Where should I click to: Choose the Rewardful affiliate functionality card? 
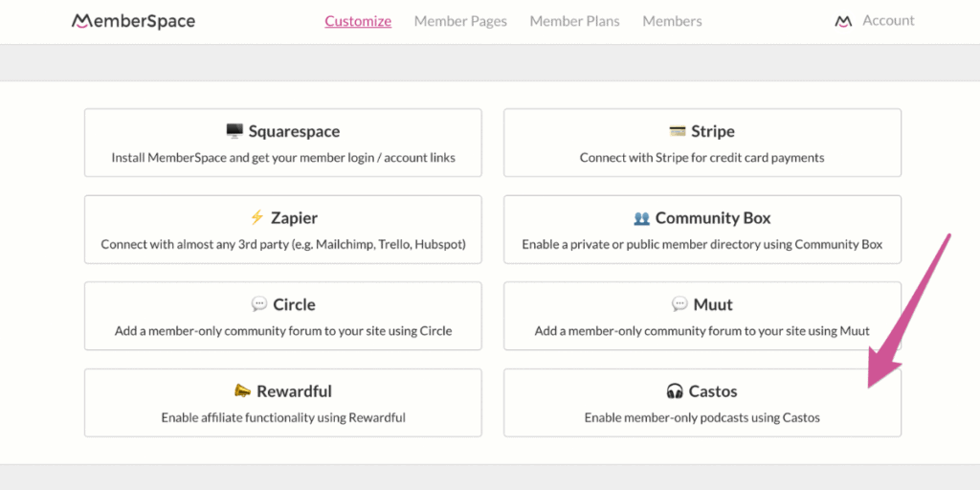283,403
